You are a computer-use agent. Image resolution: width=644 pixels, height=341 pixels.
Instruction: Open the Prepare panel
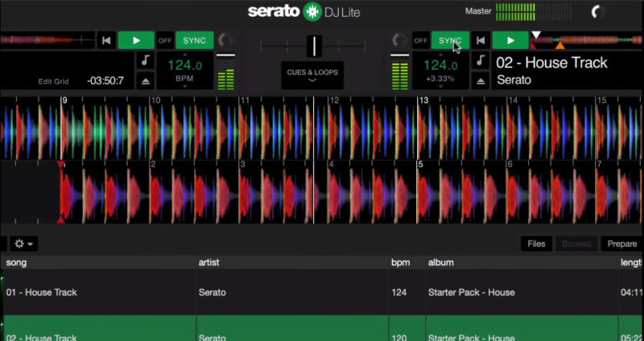tap(621, 244)
